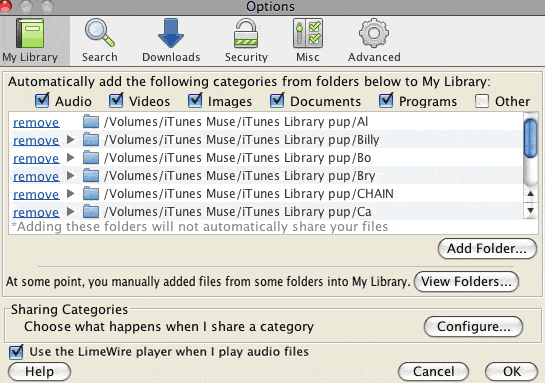
Task: Click the folder list scrollbar thumb
Action: [530, 138]
